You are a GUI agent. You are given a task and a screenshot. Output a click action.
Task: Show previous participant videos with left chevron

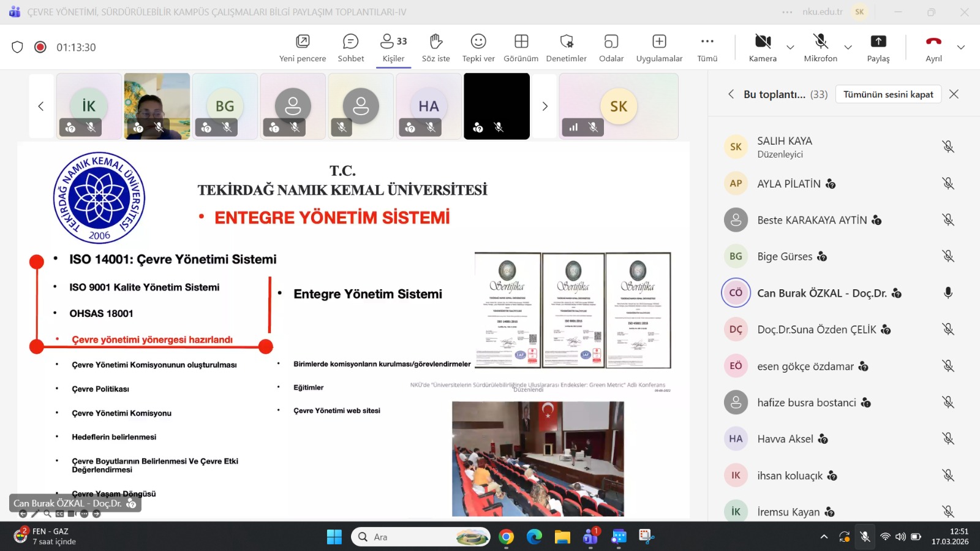(x=41, y=107)
